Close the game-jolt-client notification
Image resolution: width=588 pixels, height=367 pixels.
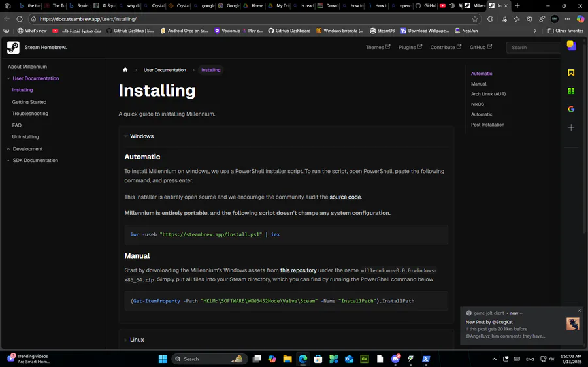click(579, 311)
